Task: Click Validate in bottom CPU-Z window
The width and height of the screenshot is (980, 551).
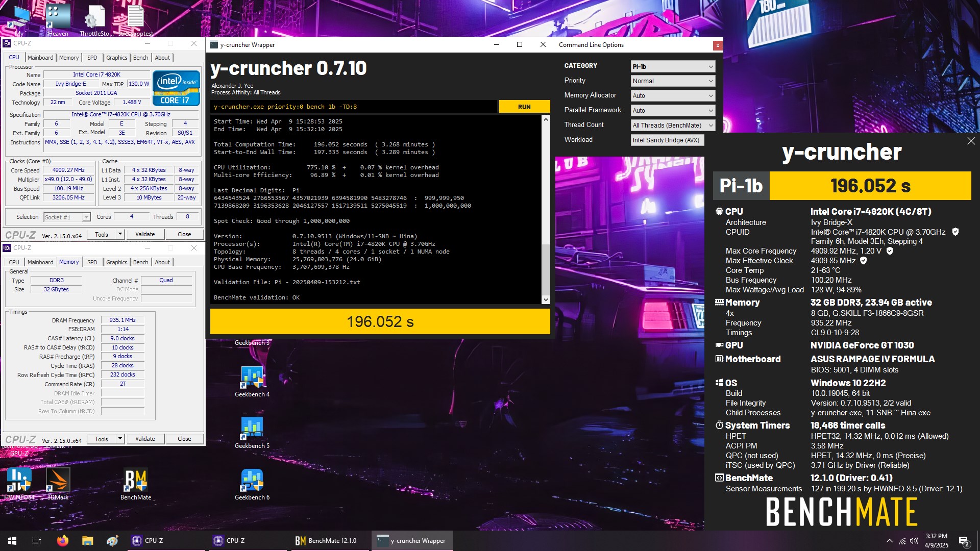Action: point(145,439)
